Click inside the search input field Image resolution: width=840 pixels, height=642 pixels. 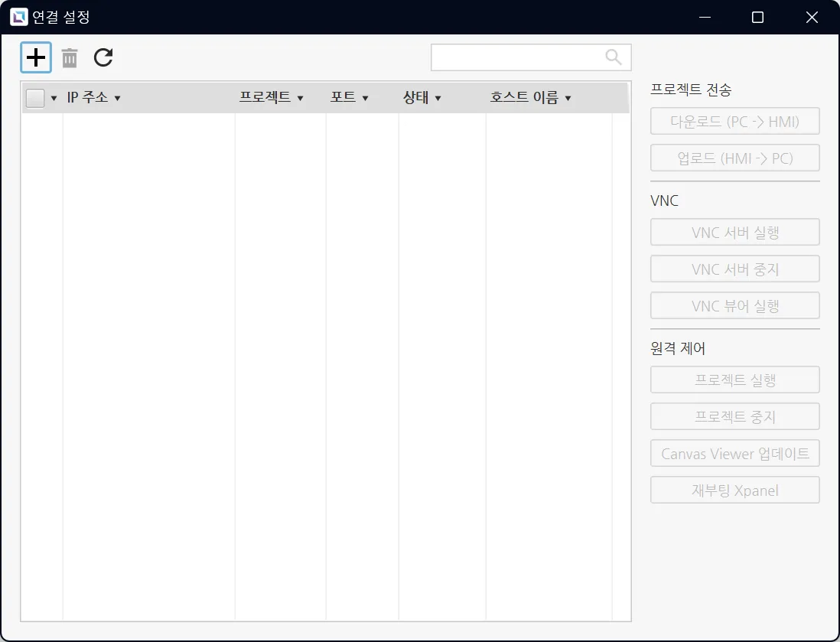[x=517, y=57]
